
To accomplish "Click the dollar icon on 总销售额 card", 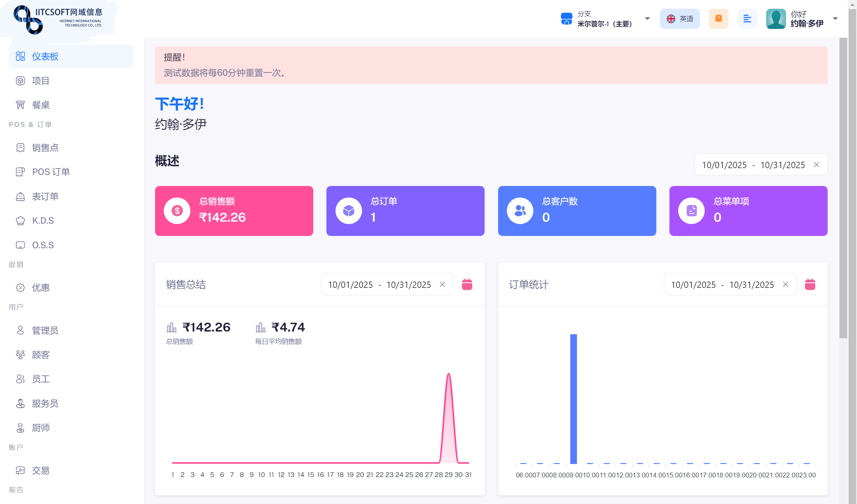I will pyautogui.click(x=177, y=211).
